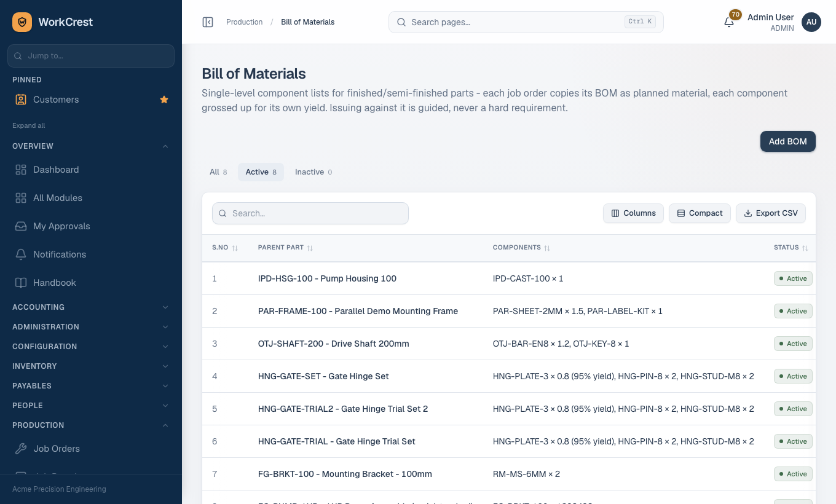Image resolution: width=836 pixels, height=504 pixels.
Task: Collapse the Overview sidebar section
Action: click(x=91, y=146)
